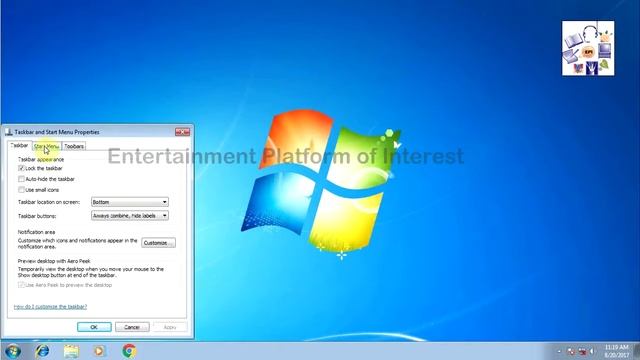640x360 pixels.
Task: Open 'How do I customize the taskbar?' link
Action: (x=50, y=307)
